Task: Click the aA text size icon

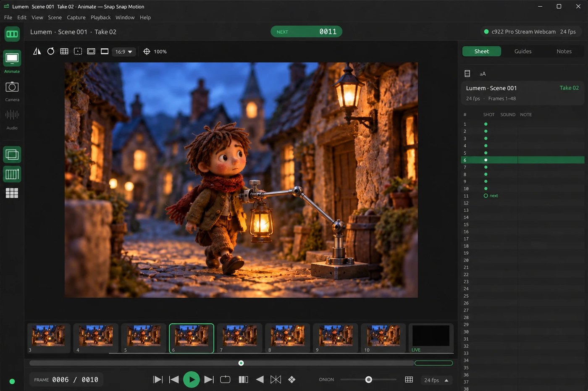Action: click(x=483, y=74)
